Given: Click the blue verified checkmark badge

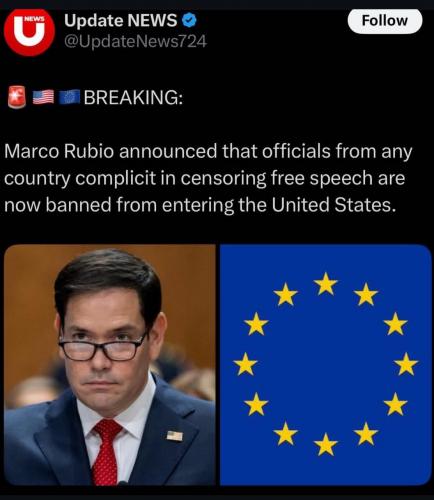Looking at the screenshot, I should click(189, 21).
